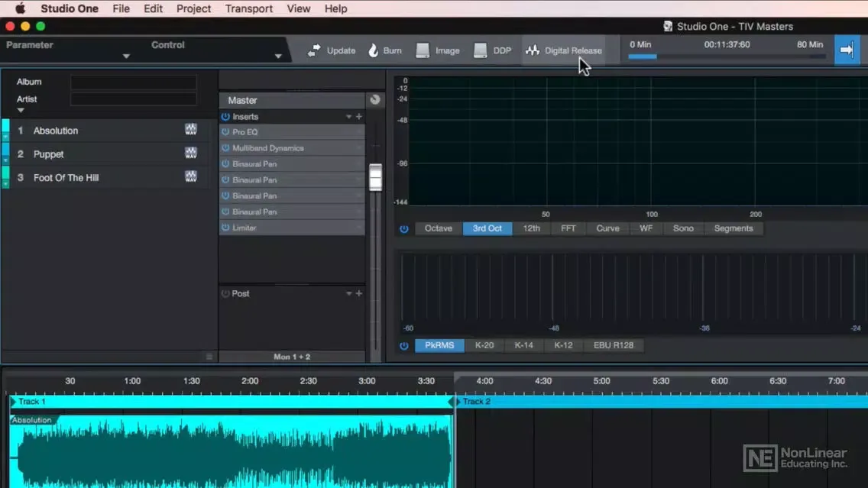
Task: Open the Absolution track waveform icon
Action: [x=191, y=130]
